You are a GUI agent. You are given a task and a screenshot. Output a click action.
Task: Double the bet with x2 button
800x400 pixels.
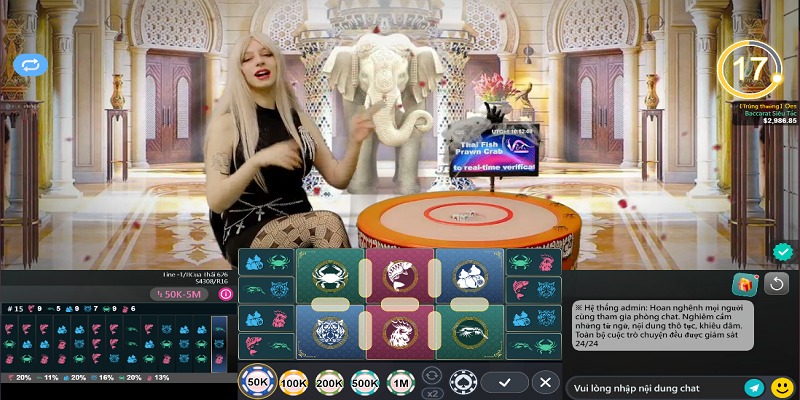pos(432,393)
